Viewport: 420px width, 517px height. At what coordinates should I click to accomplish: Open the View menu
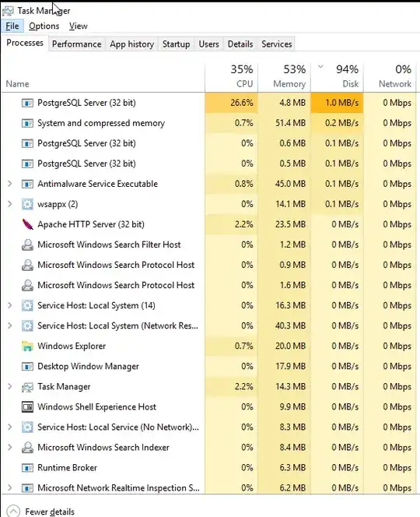(79, 26)
